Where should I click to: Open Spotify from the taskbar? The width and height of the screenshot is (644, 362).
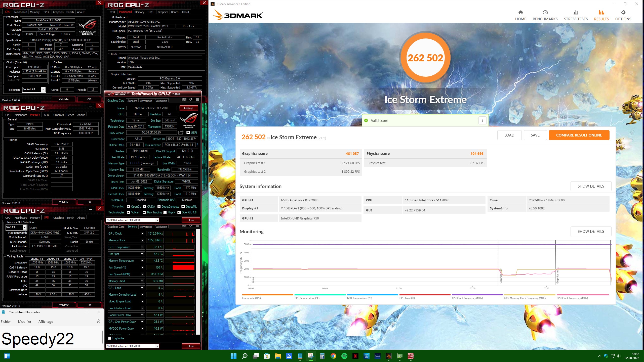tap(344, 356)
